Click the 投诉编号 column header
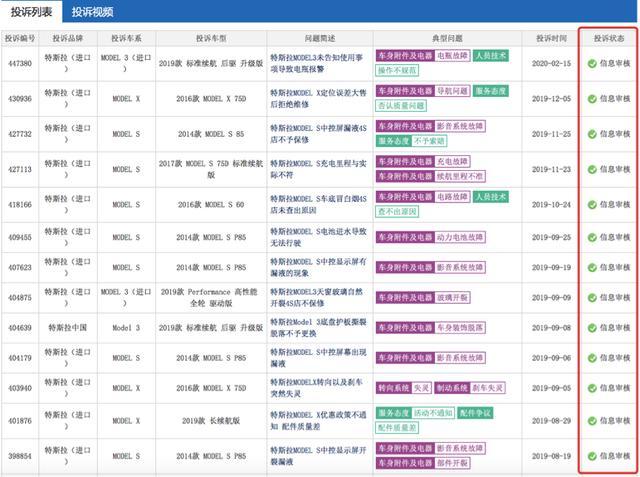This screenshot has height=477, width=640. coord(20,38)
